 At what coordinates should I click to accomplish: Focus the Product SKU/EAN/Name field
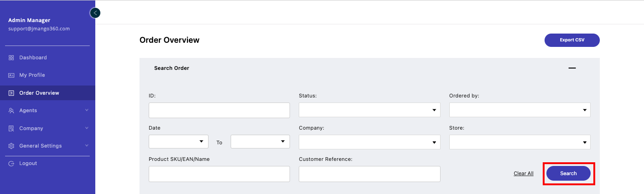tap(219, 174)
